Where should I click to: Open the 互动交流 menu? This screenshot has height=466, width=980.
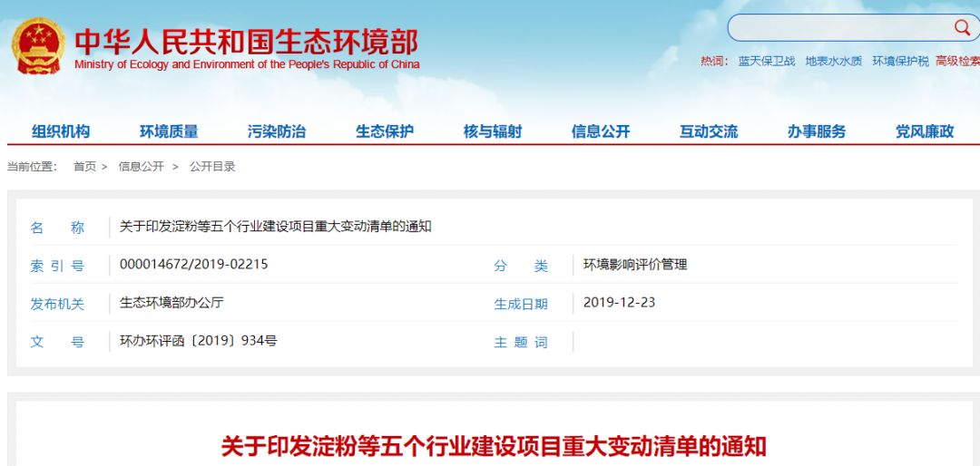click(x=709, y=131)
